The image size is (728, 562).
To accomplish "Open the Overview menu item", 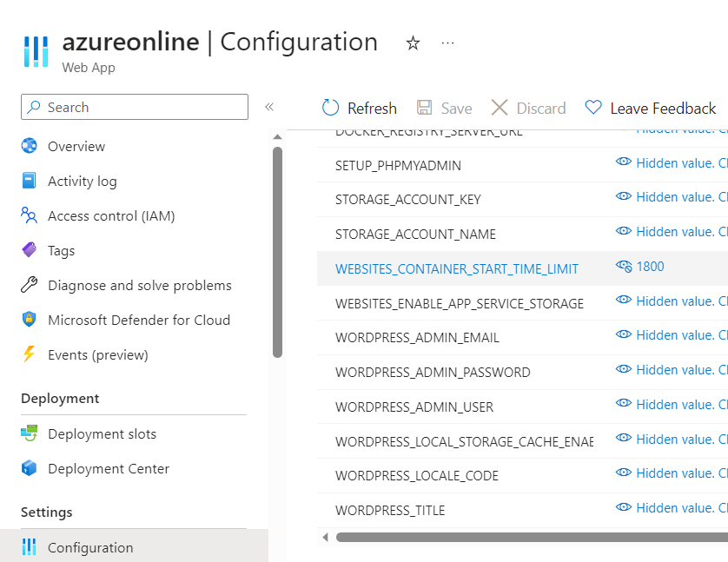I will (x=76, y=146).
